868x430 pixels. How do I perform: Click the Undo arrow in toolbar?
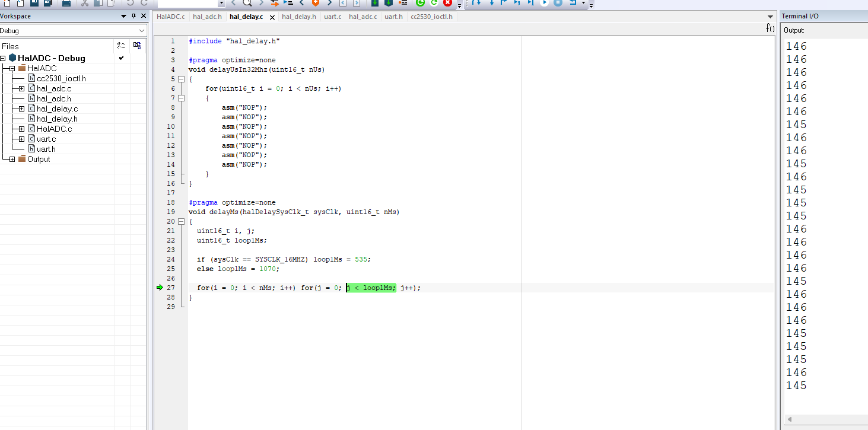(x=130, y=3)
